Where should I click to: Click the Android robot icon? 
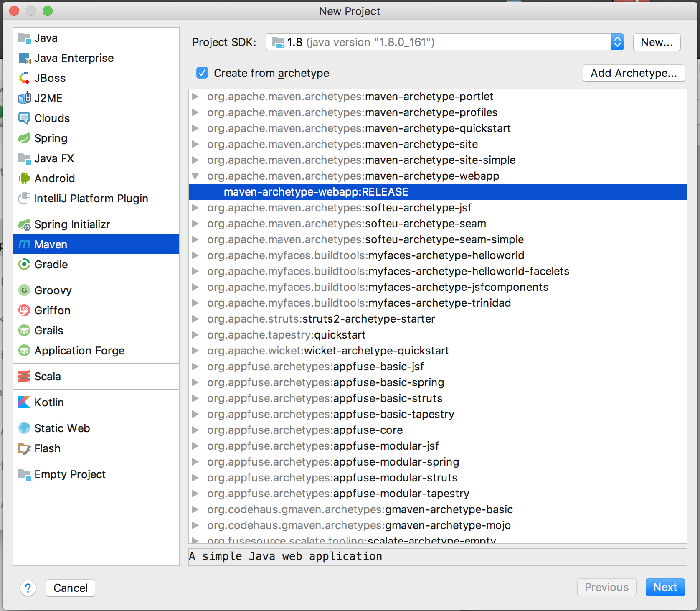pyautogui.click(x=25, y=178)
